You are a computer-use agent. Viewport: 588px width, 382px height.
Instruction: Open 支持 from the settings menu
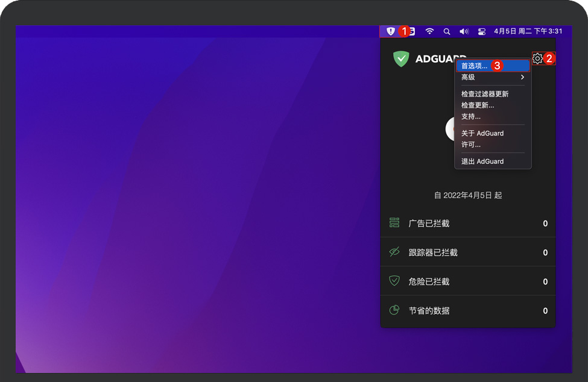(470, 116)
